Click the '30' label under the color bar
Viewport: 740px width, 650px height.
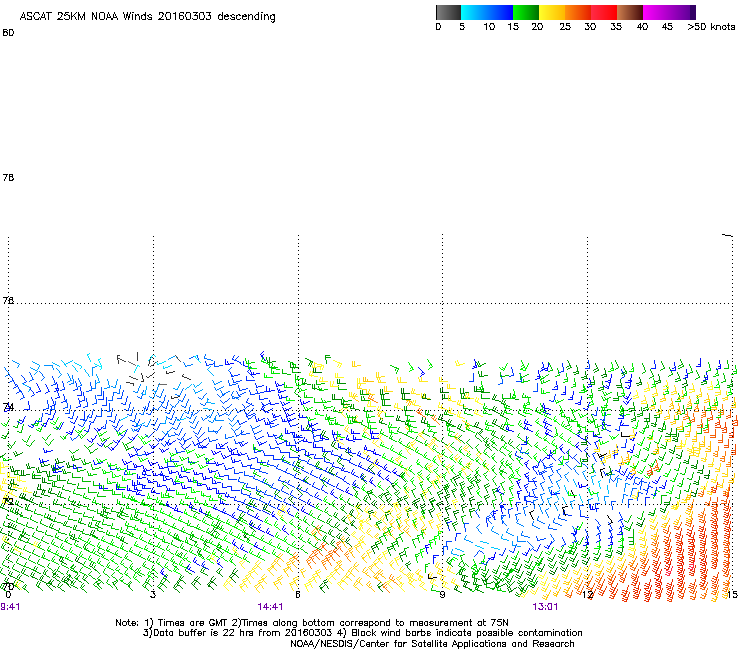[x=590, y=27]
